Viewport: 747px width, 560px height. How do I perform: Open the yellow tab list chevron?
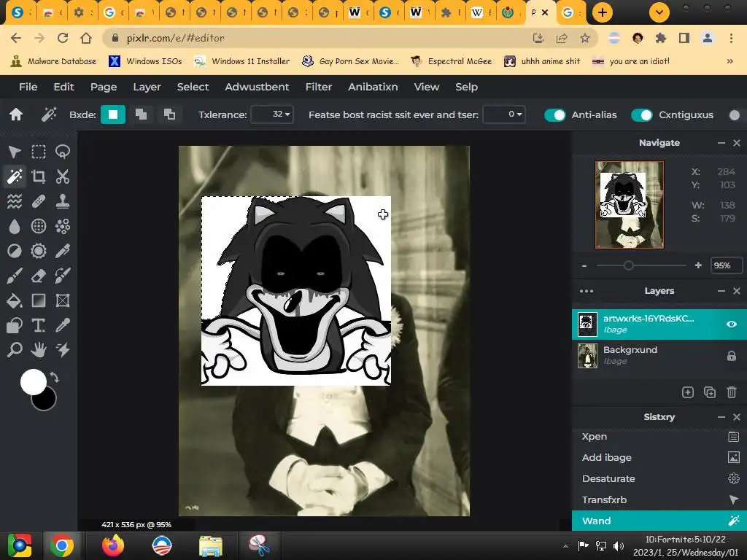pos(659,12)
